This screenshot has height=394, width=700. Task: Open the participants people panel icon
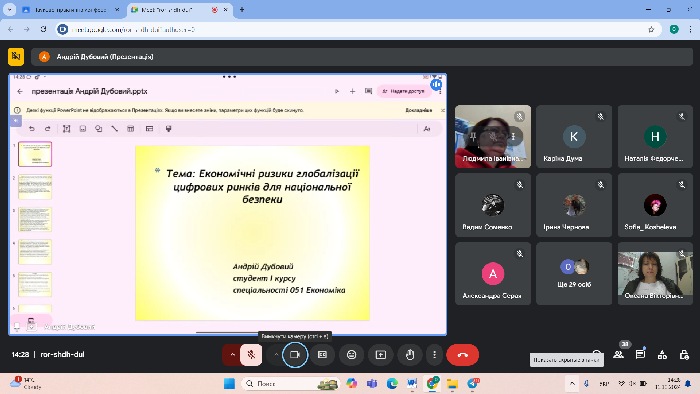pos(618,355)
